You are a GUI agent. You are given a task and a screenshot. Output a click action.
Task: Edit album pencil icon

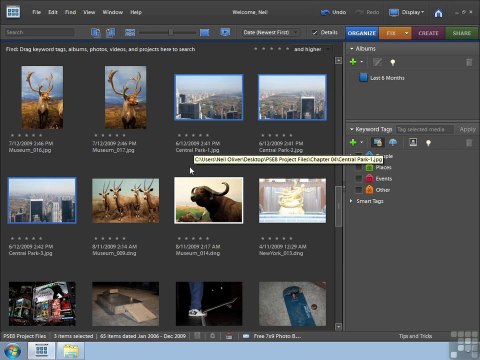(377, 62)
